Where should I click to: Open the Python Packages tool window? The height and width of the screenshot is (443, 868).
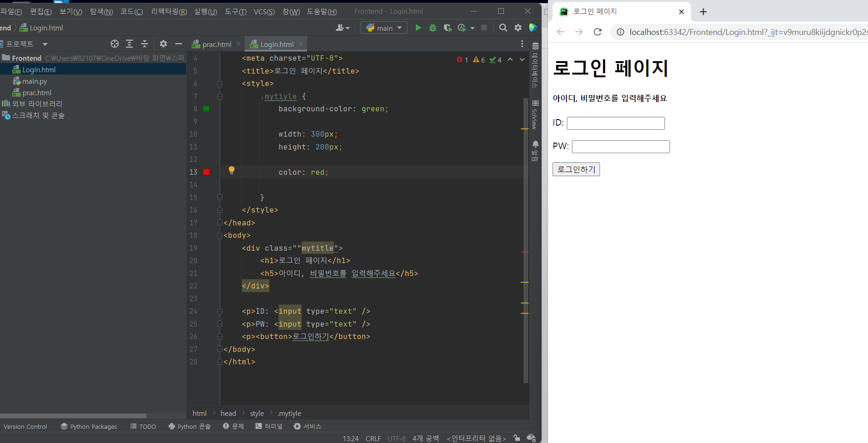[89, 426]
